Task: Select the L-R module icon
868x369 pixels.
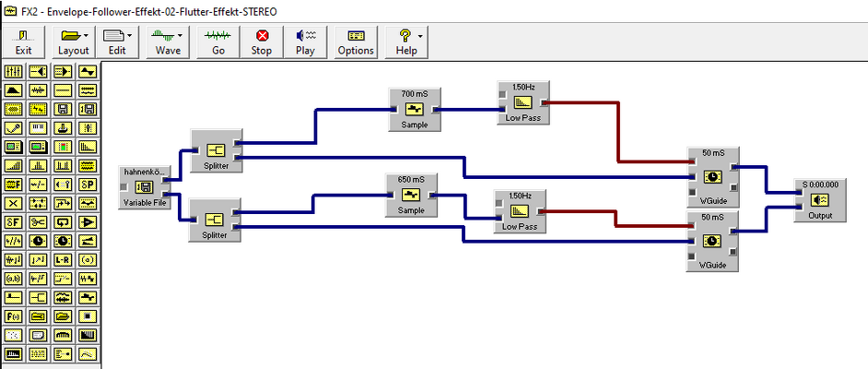Action: click(63, 259)
